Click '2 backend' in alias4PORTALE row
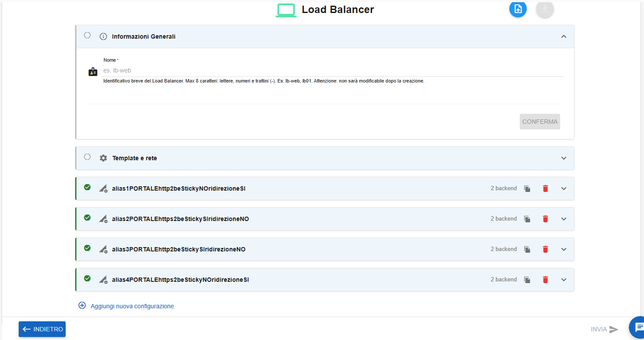The height and width of the screenshot is (340, 644). tap(504, 279)
